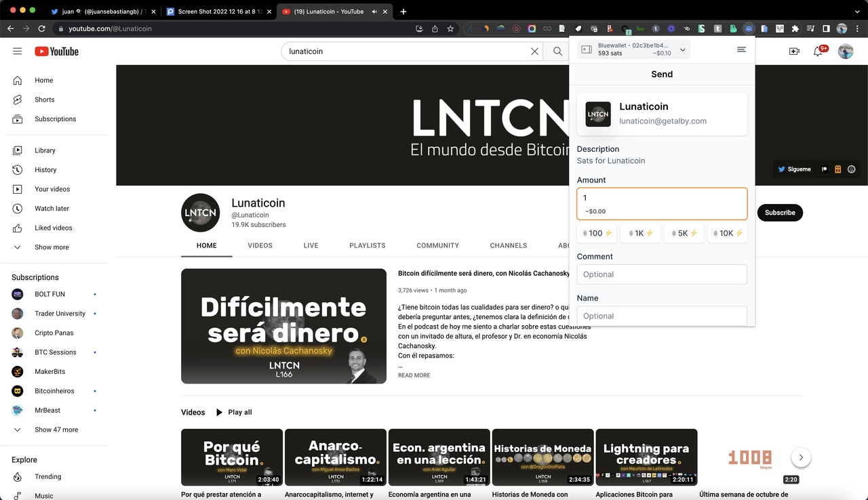This screenshot has height=500, width=868.
Task: Click the Amount input field
Action: (x=662, y=204)
